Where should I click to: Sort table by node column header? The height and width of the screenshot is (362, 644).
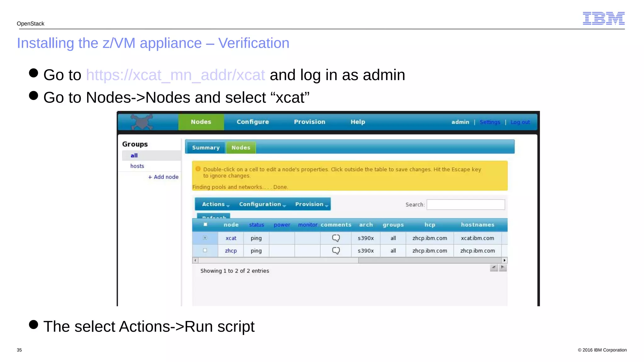(231, 225)
